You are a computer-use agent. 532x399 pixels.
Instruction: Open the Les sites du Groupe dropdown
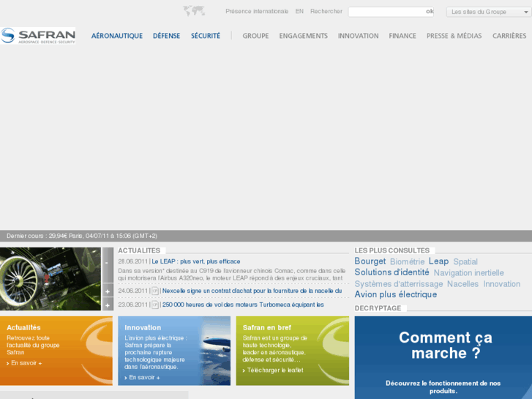tap(489, 12)
